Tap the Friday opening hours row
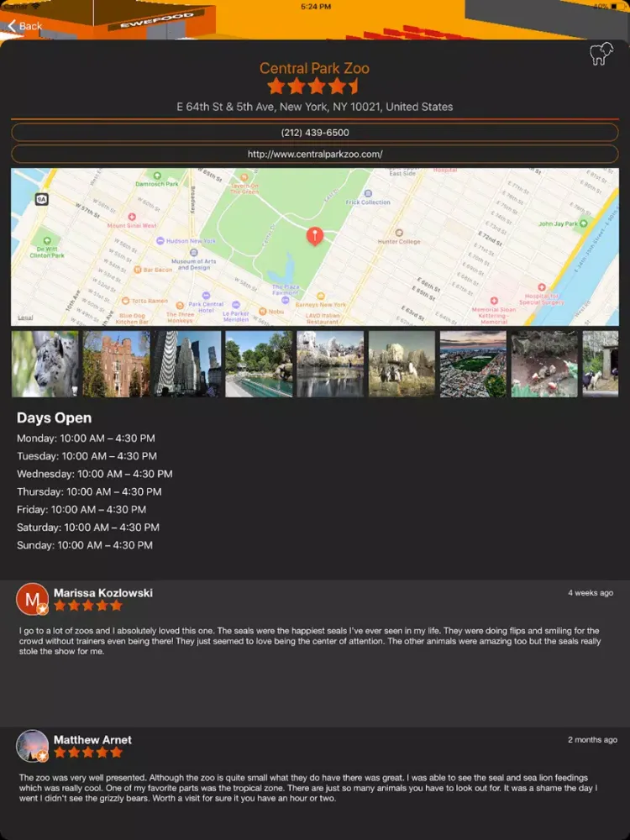The image size is (630, 840). (x=81, y=510)
